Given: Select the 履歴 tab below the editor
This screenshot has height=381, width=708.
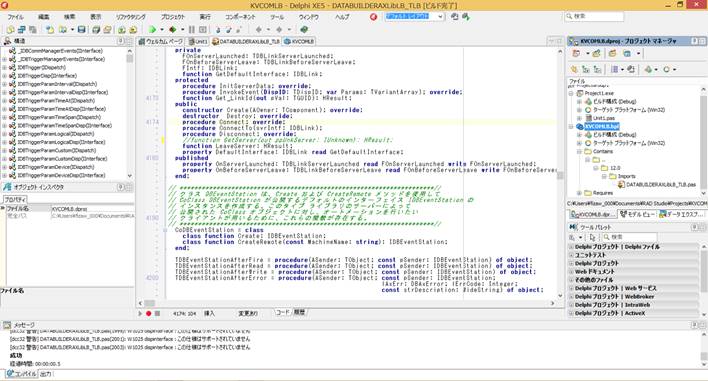Looking at the screenshot, I should [299, 312].
